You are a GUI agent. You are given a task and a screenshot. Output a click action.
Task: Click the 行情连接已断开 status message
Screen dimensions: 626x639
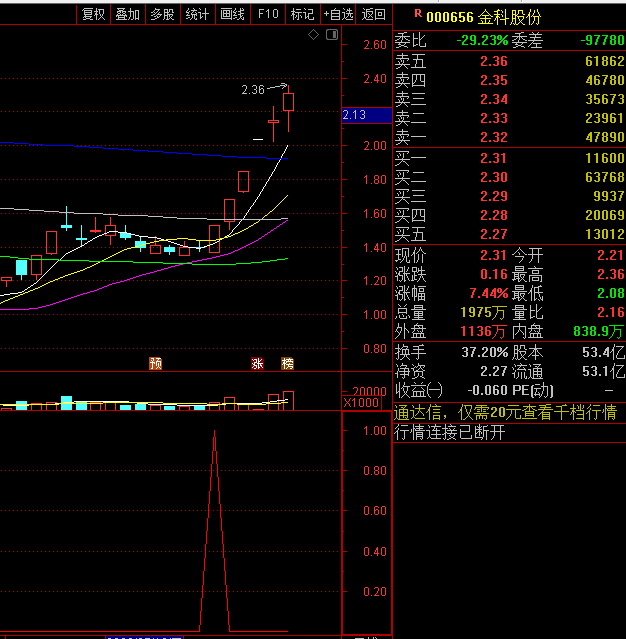[x=450, y=432]
